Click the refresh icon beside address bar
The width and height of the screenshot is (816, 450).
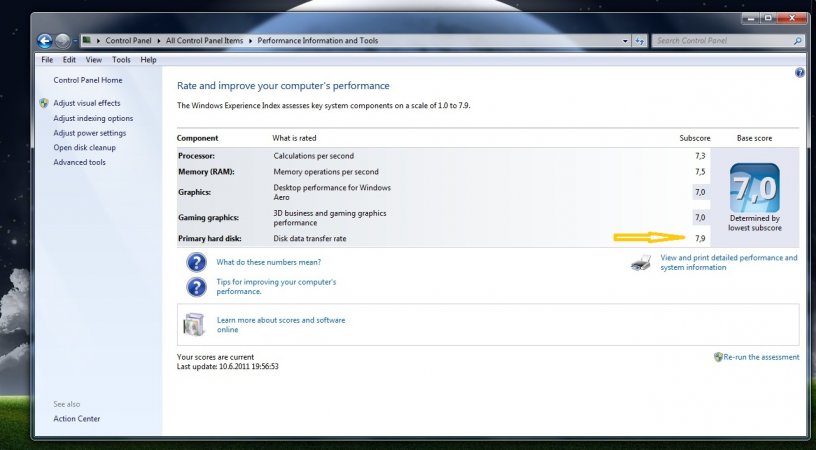[640, 41]
